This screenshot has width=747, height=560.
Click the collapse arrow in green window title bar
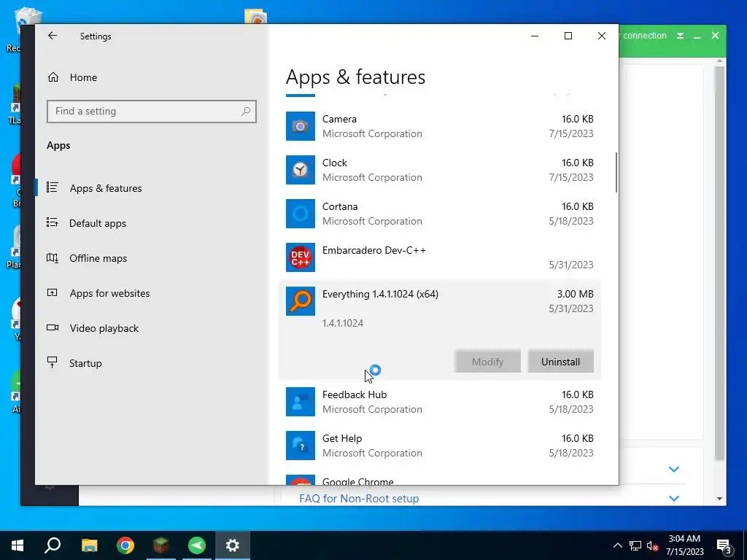coord(681,36)
